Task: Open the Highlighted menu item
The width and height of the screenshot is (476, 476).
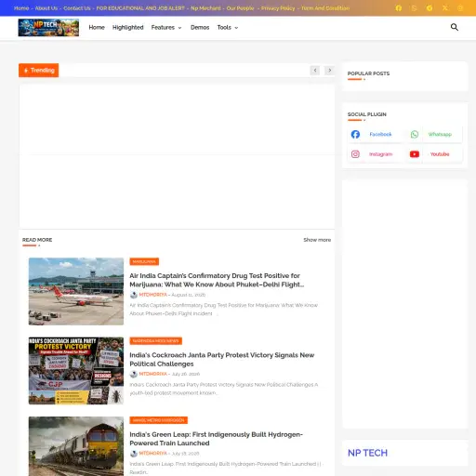Action: [x=128, y=28]
